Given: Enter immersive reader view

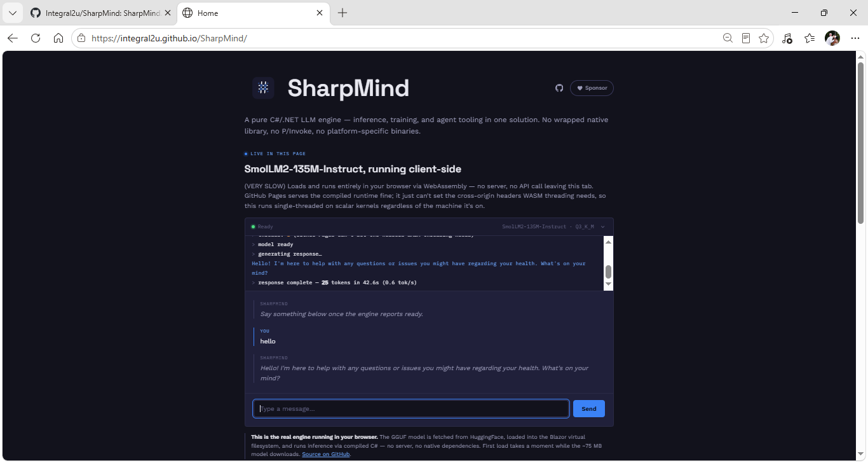Looking at the screenshot, I should 746,38.
